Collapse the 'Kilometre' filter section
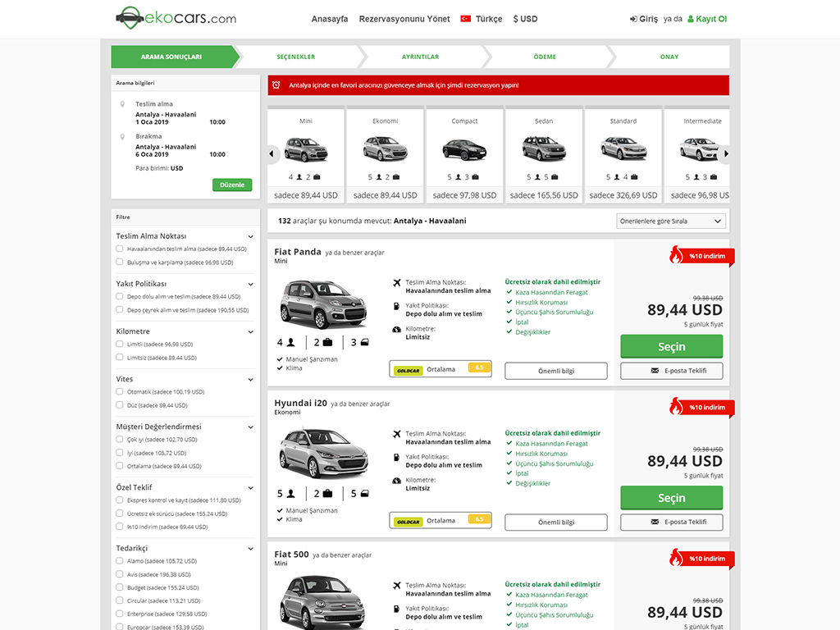This screenshot has width=840, height=630. 251,332
